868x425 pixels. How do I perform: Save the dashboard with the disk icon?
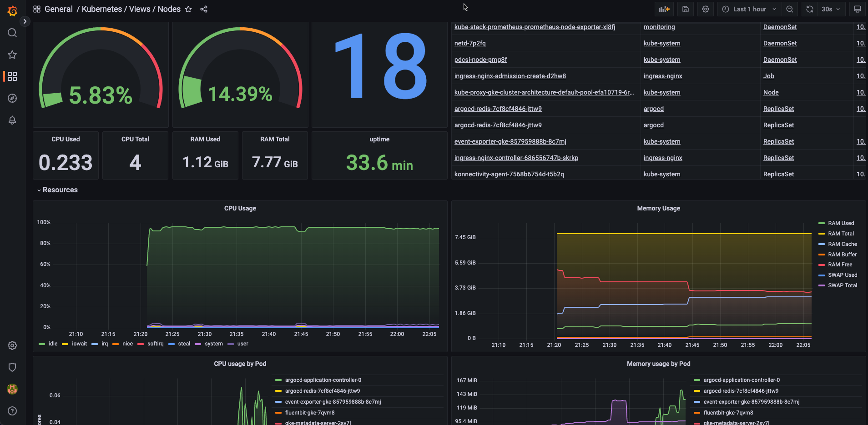tap(686, 9)
